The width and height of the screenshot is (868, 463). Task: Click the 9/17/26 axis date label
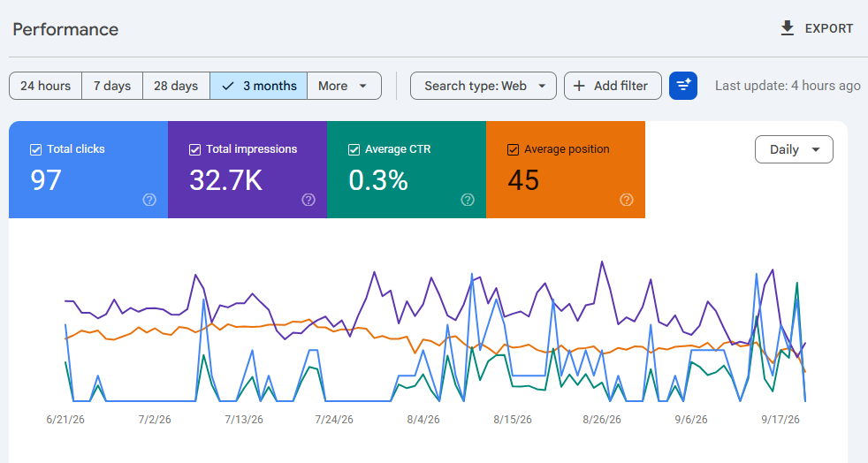coord(780,420)
